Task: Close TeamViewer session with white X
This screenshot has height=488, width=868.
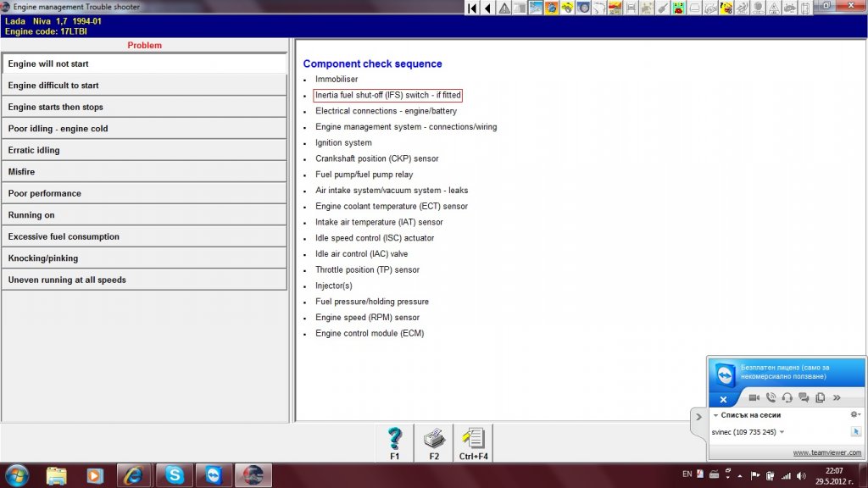Action: click(723, 400)
